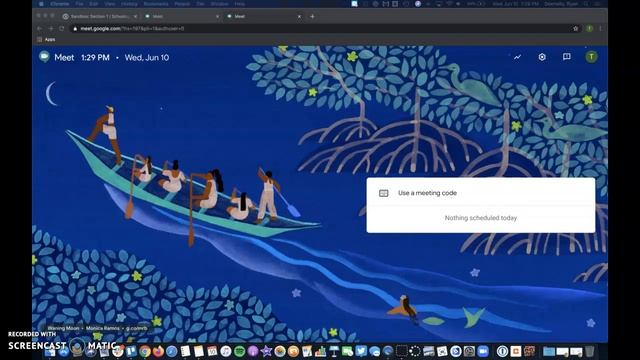Open the Apps bookmarks shortcut
The height and width of the screenshot is (360, 640).
click(x=46, y=40)
